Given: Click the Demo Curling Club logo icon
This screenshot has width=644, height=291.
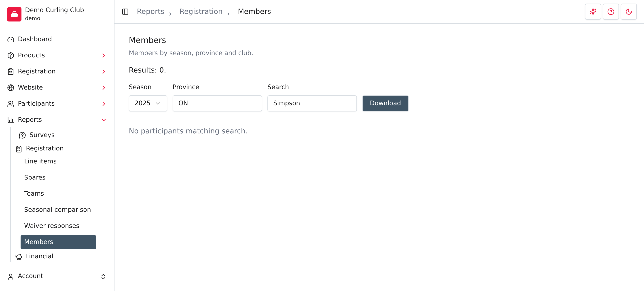Looking at the screenshot, I should pyautogui.click(x=14, y=14).
